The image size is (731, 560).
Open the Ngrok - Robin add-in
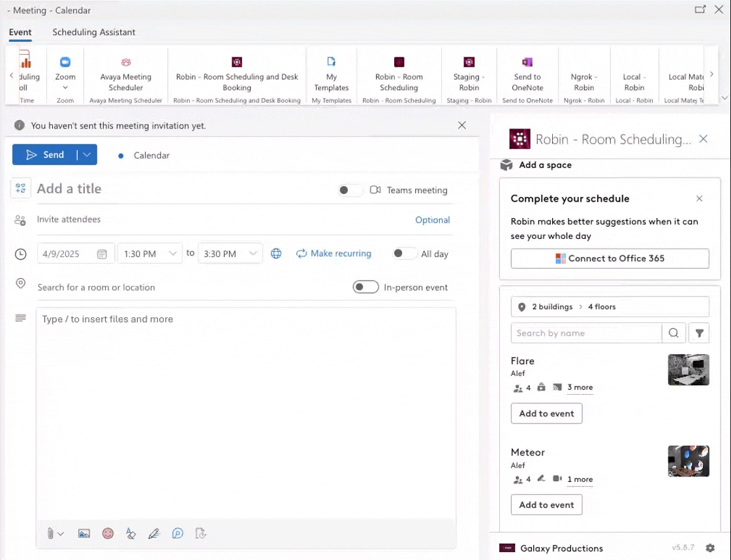tap(583, 82)
